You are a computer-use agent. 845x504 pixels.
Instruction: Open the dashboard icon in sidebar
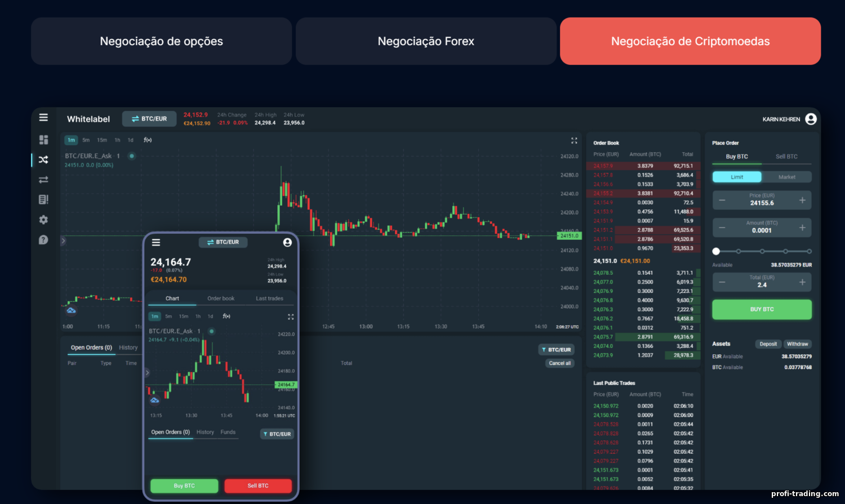coord(43,140)
